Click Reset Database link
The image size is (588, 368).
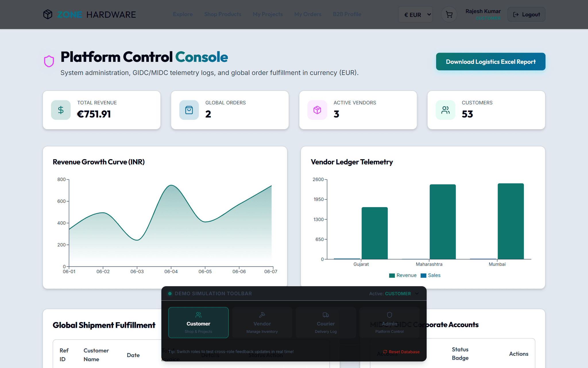[x=401, y=352]
